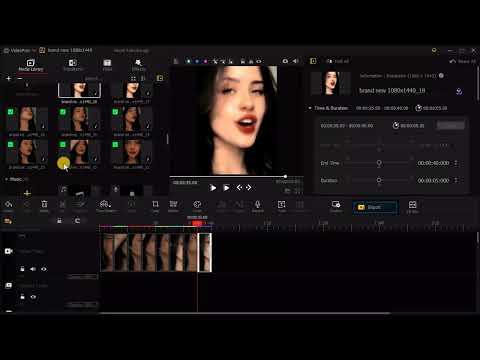
Task: Switch media library to list view
Action: coord(143,78)
